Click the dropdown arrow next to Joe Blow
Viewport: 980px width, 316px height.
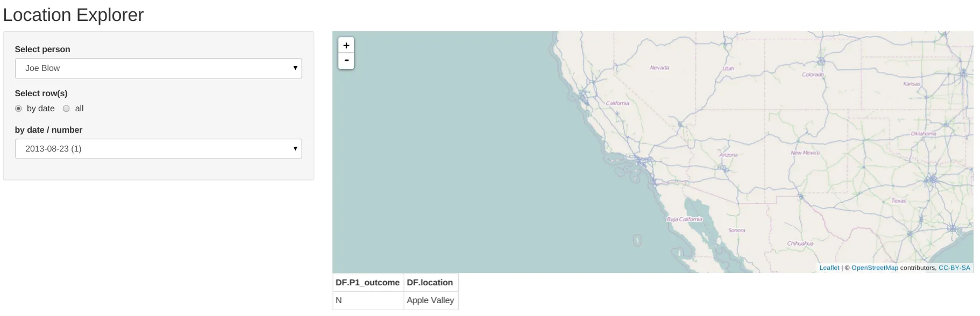[295, 68]
